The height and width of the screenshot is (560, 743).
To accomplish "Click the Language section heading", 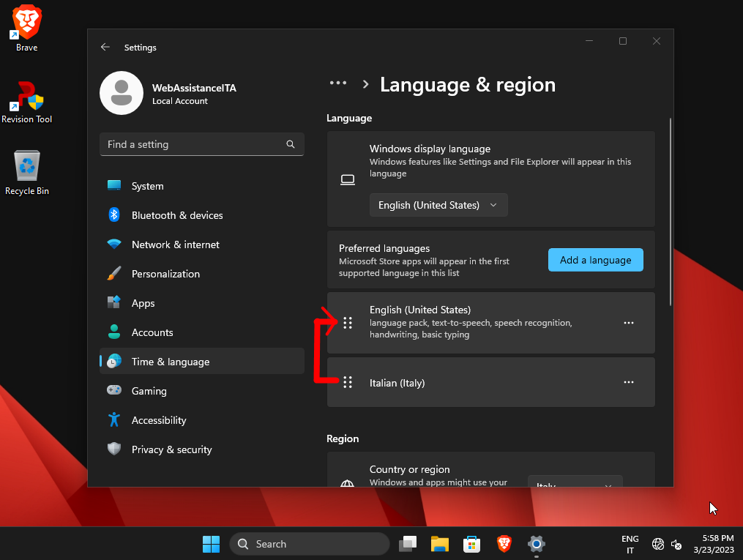I will point(349,118).
